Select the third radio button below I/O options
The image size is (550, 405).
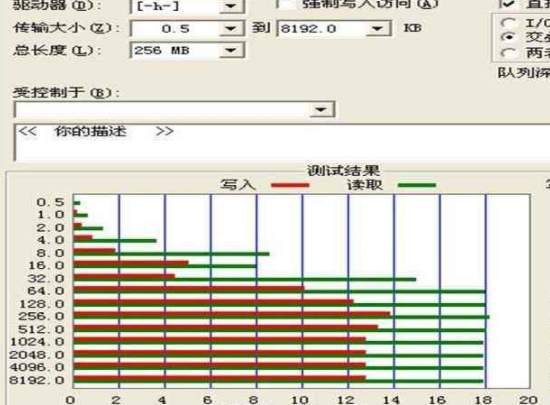pyautogui.click(x=508, y=53)
